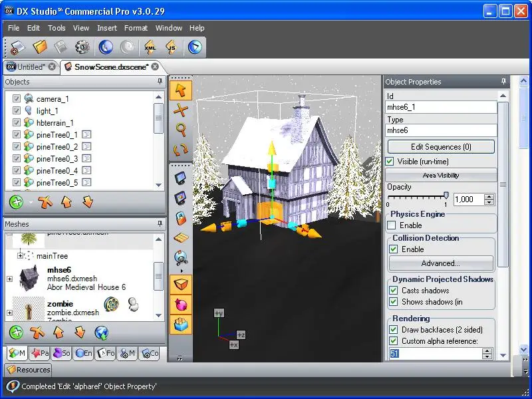Click the Object Properties scrollbar thumb
This screenshot has height=399, width=532.
(503, 184)
